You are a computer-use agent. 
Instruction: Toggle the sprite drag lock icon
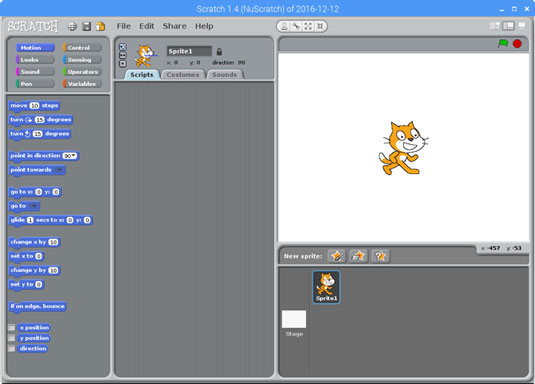[x=219, y=52]
